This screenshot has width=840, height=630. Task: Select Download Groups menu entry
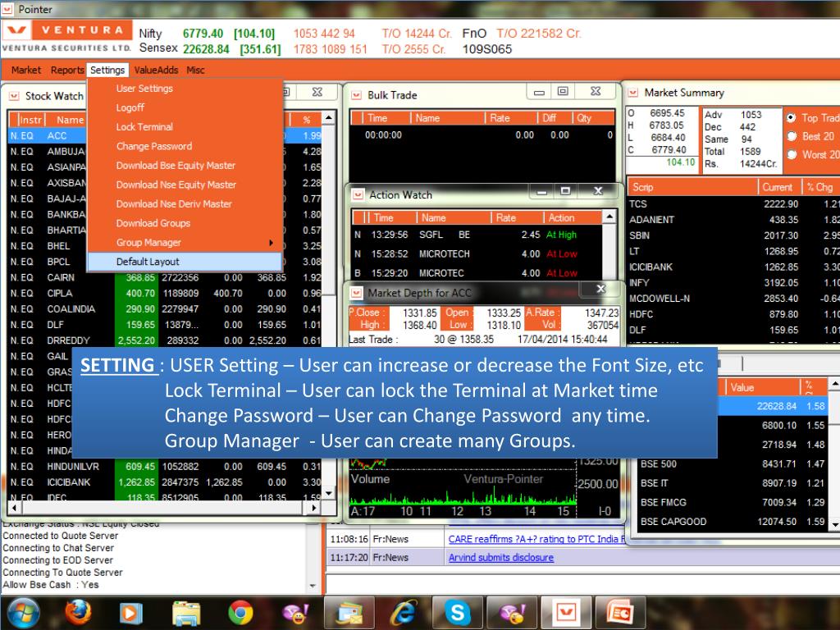pyautogui.click(x=185, y=223)
